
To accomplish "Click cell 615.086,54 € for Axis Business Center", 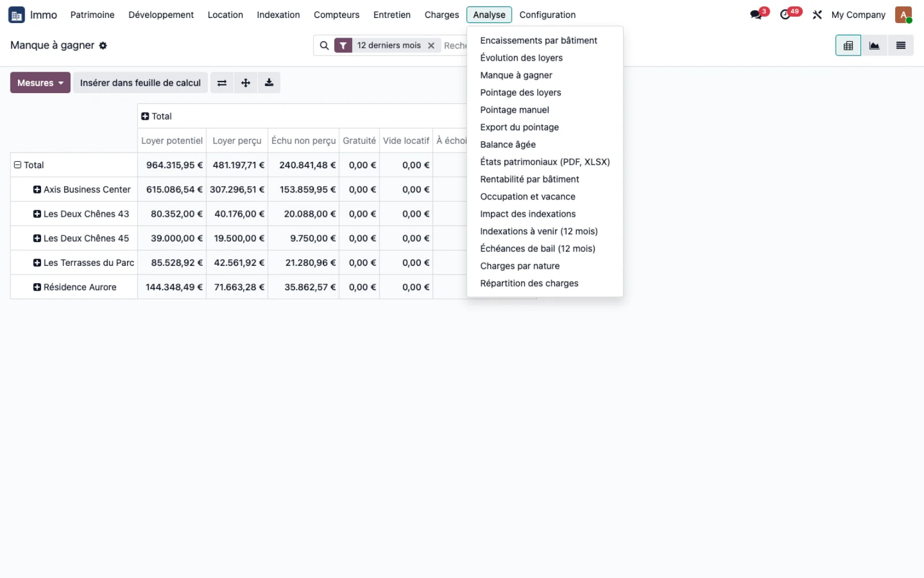I will [x=172, y=190].
